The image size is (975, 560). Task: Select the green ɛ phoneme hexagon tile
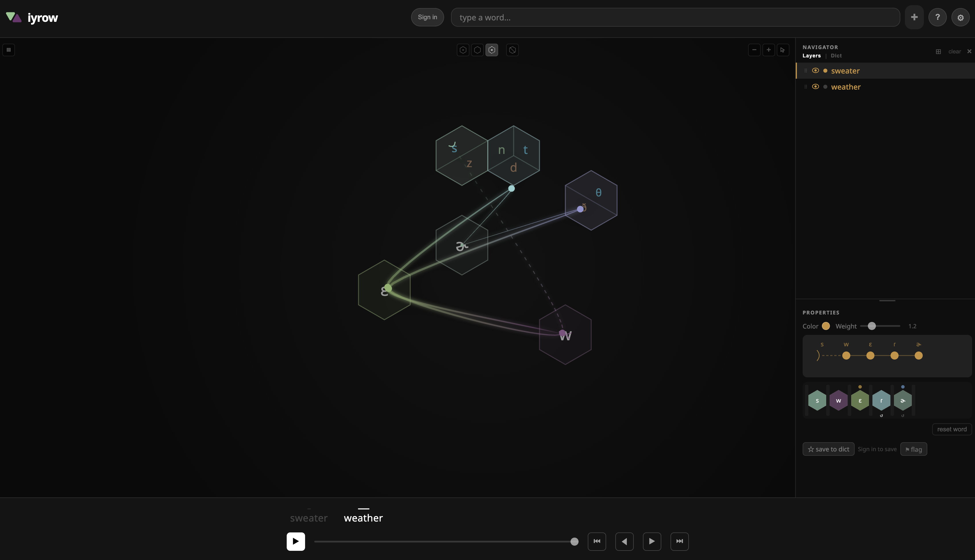[860, 401]
